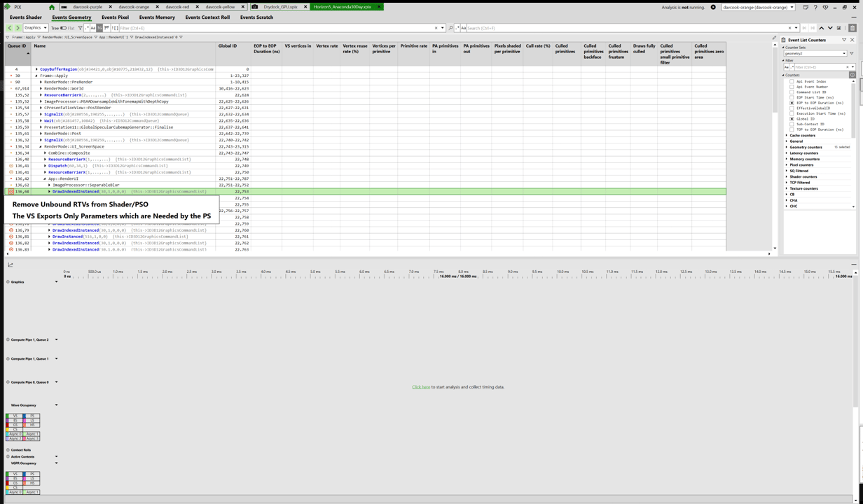Switch to Events Scratch tab
Image resolution: width=863 pixels, height=504 pixels.
(256, 17)
